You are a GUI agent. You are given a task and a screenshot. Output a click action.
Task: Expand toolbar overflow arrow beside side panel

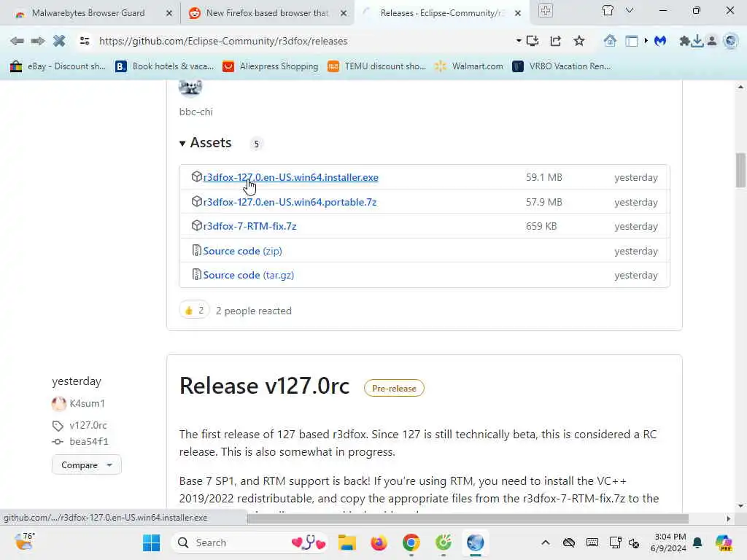point(646,41)
